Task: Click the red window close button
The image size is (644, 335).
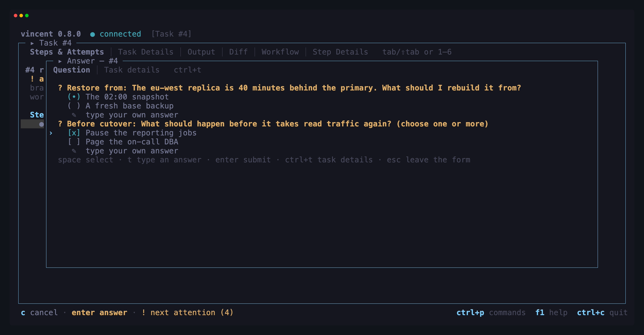Action: pos(16,16)
